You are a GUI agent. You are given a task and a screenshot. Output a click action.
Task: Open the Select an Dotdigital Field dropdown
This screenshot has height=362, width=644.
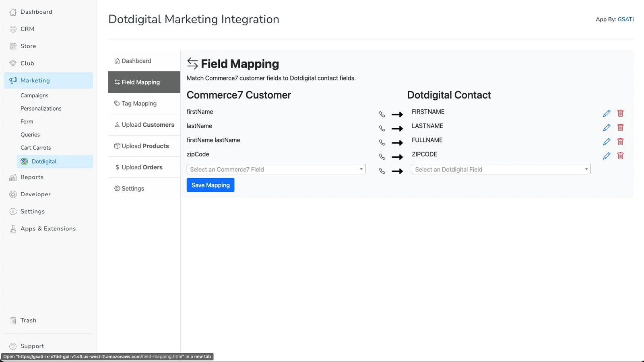(501, 169)
